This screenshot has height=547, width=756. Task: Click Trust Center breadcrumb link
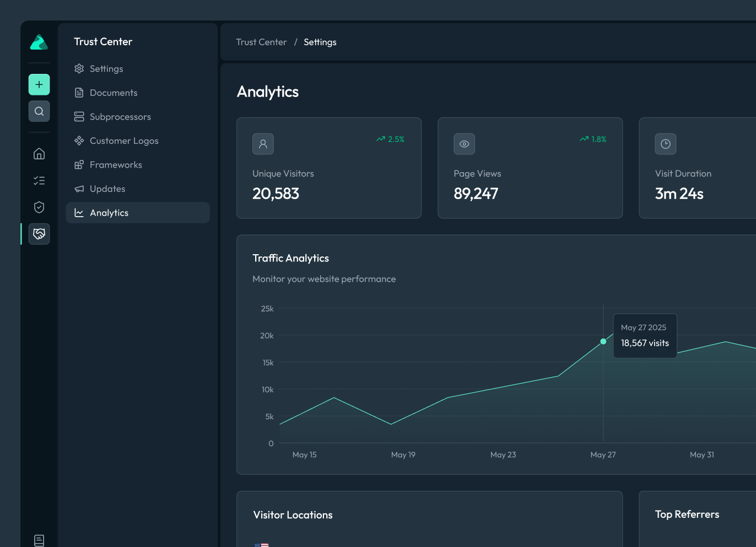click(261, 42)
